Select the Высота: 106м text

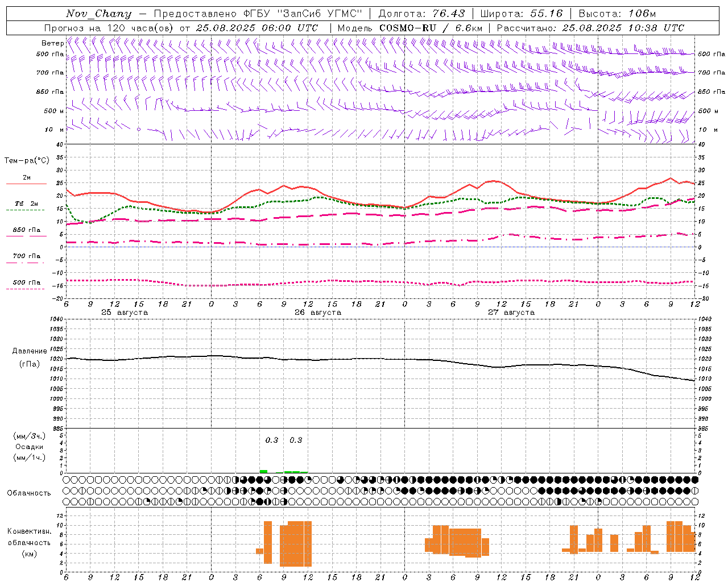(617, 14)
